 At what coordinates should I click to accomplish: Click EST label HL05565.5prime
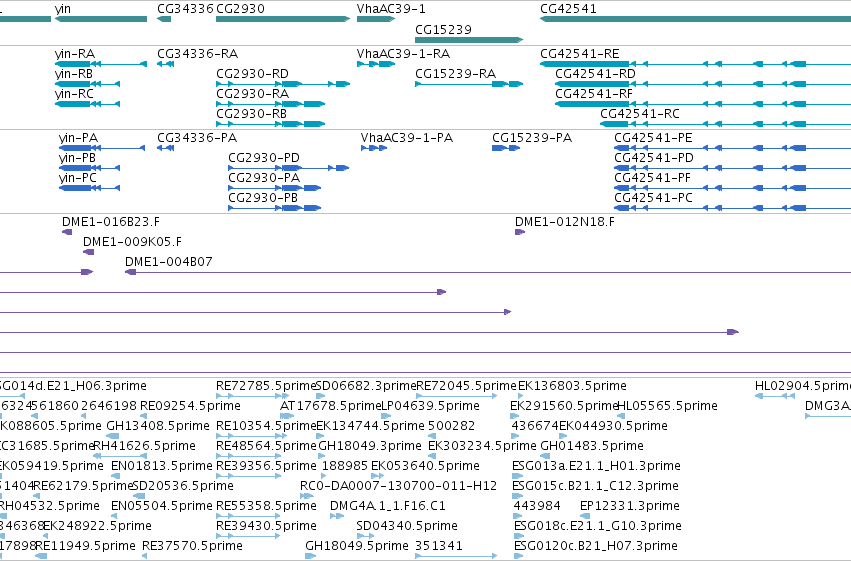668,406
